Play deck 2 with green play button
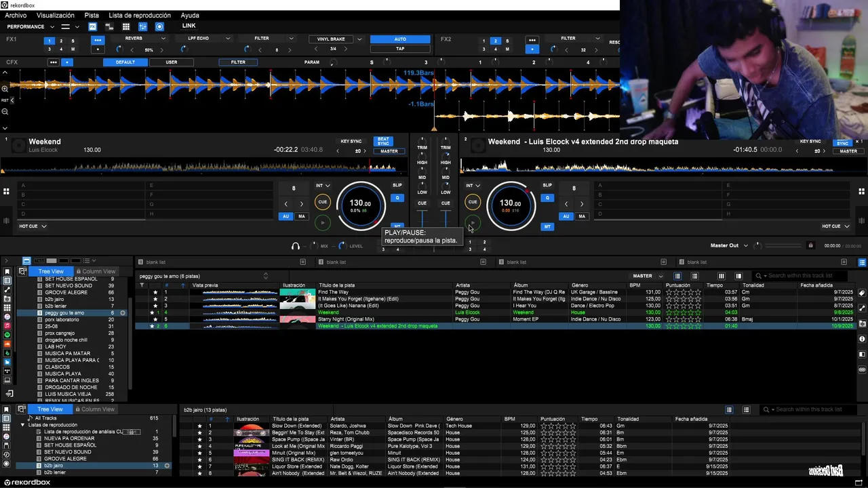 473,222
